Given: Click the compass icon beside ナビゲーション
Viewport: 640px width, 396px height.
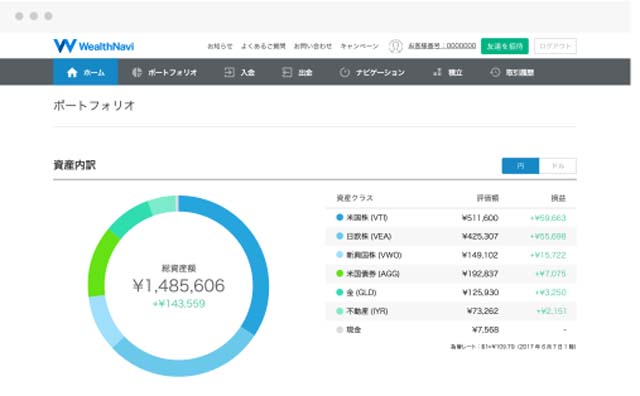Looking at the screenshot, I should 344,72.
